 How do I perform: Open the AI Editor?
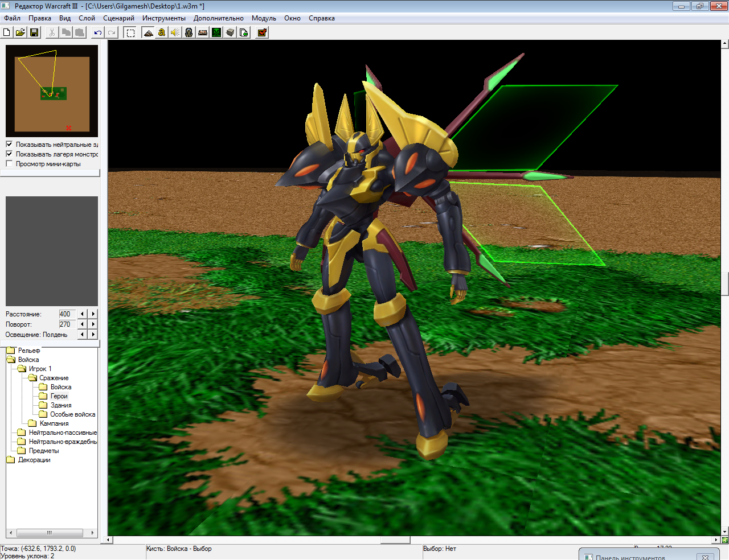pyautogui.click(x=216, y=32)
